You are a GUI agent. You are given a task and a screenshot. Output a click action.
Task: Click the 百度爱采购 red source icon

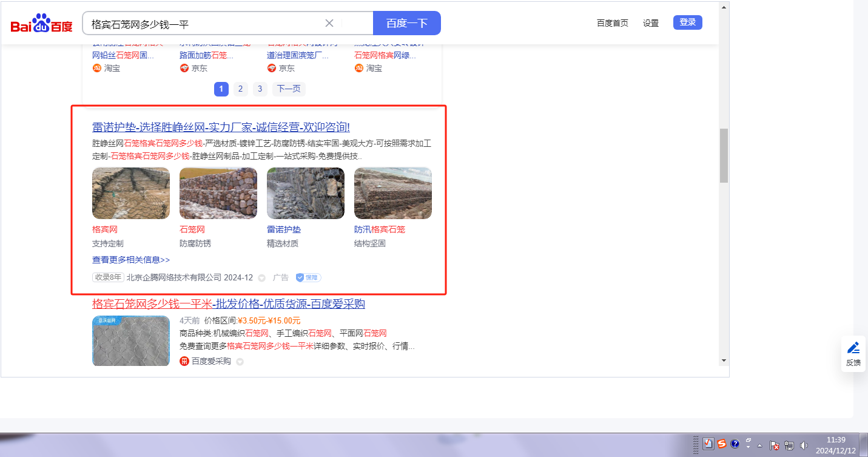184,361
